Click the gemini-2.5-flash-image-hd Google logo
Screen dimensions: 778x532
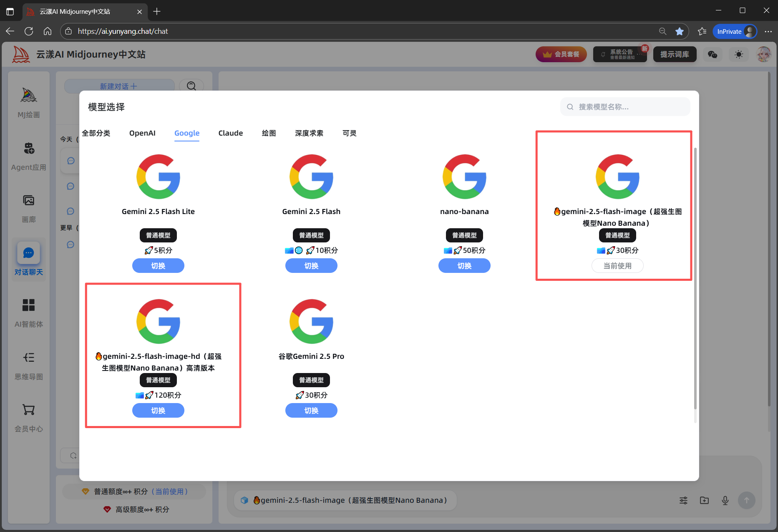point(158,321)
